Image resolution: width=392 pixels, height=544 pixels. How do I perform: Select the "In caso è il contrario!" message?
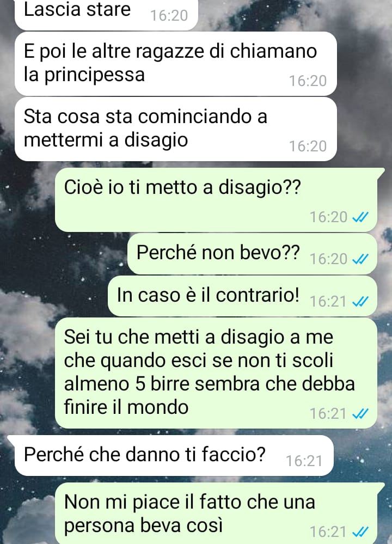242,296
